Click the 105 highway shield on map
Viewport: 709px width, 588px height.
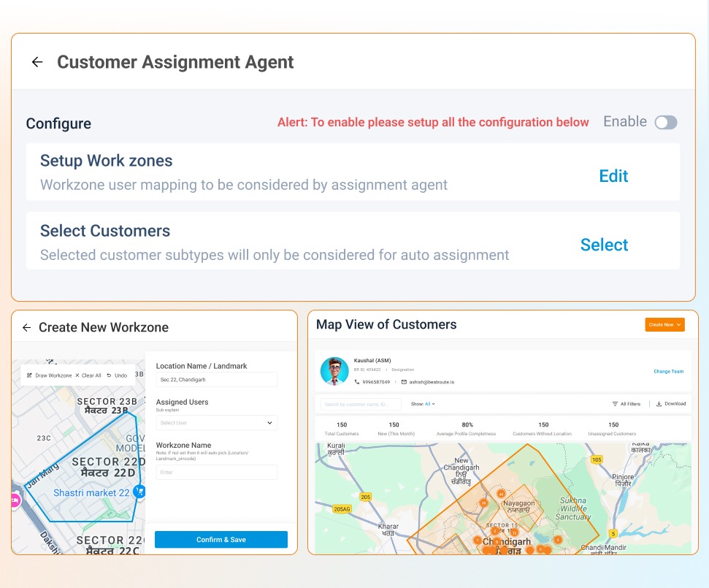[x=597, y=459]
